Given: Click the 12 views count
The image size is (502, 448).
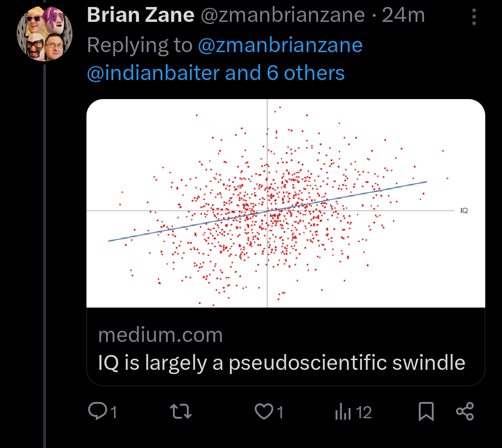Looking at the screenshot, I should click(x=363, y=412).
